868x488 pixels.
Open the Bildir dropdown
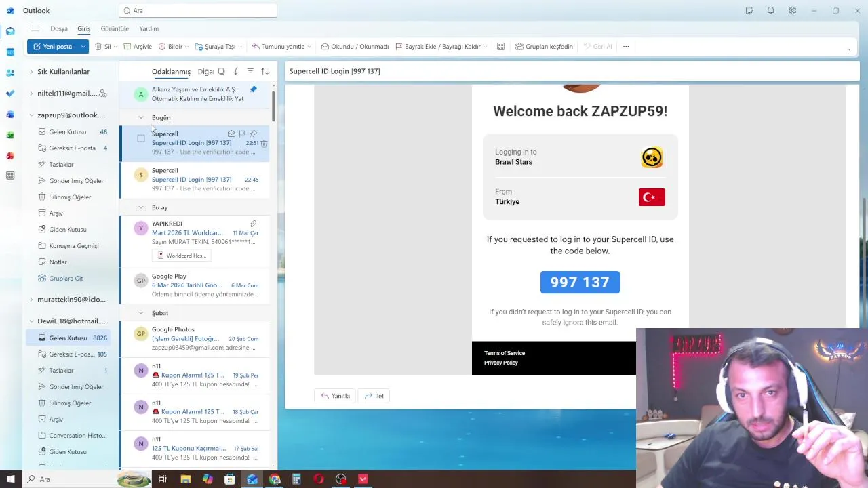tap(188, 47)
